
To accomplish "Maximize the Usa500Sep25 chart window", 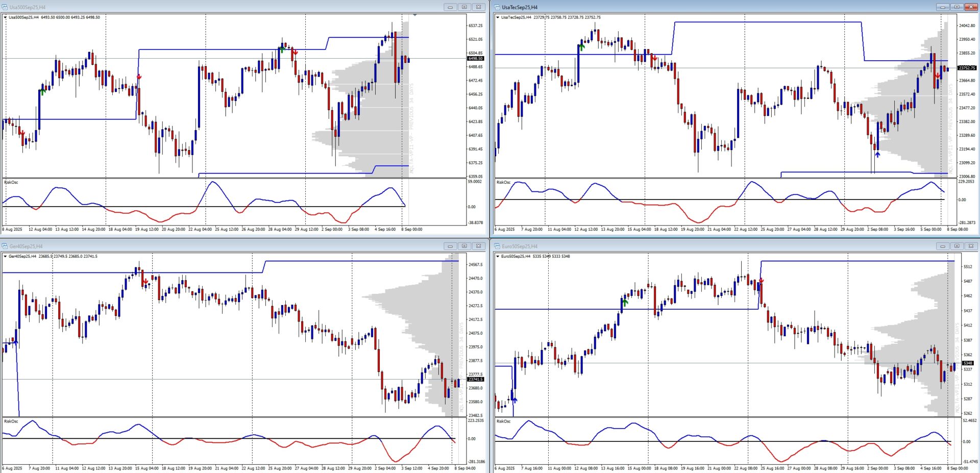I will [x=464, y=7].
